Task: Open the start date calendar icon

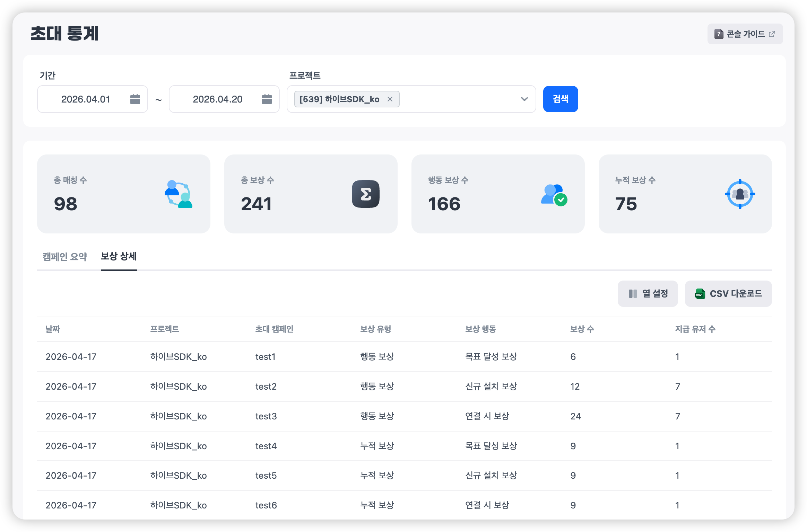Action: [135, 99]
